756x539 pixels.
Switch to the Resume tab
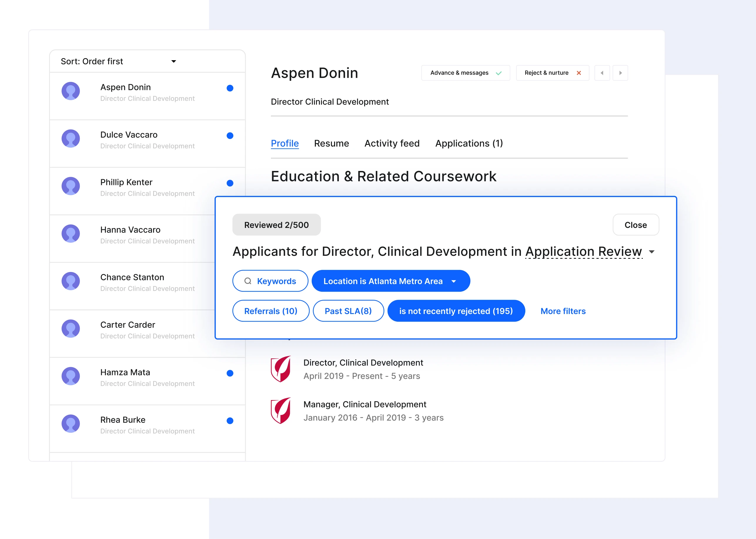331,143
